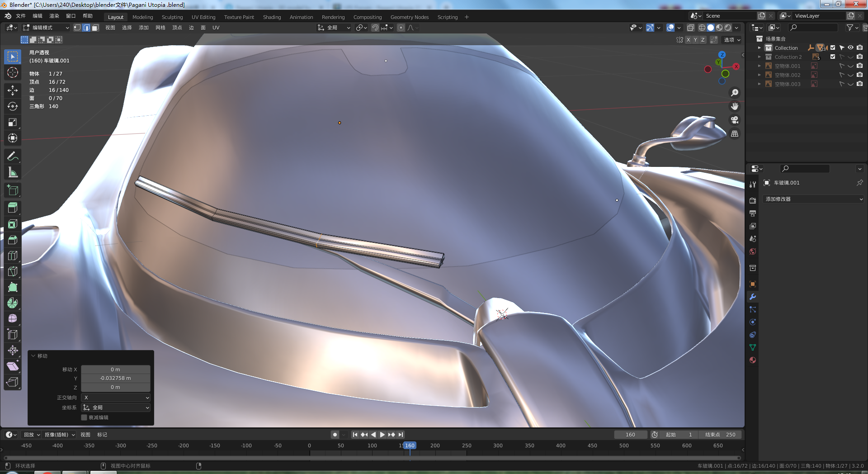Open the 网格 mesh menu
868x474 pixels.
(160, 28)
